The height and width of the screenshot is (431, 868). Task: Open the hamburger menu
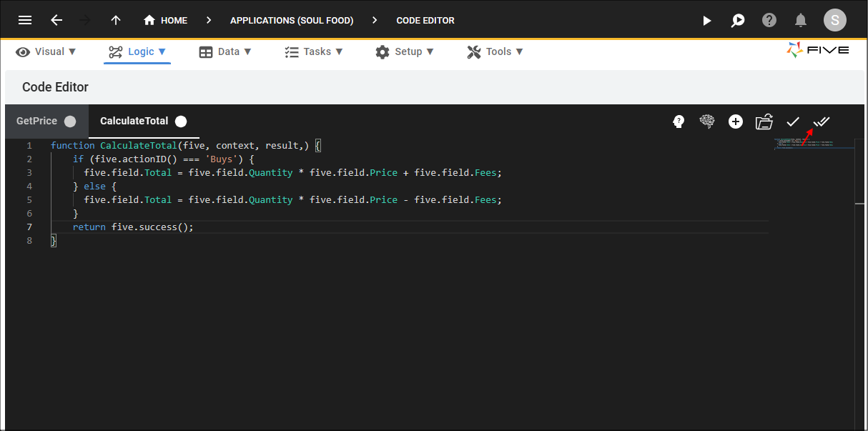[x=25, y=20]
